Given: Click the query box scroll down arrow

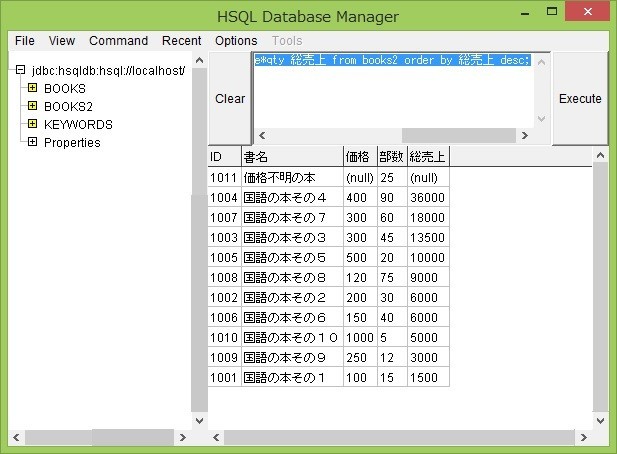Looking at the screenshot, I should pyautogui.click(x=541, y=118).
